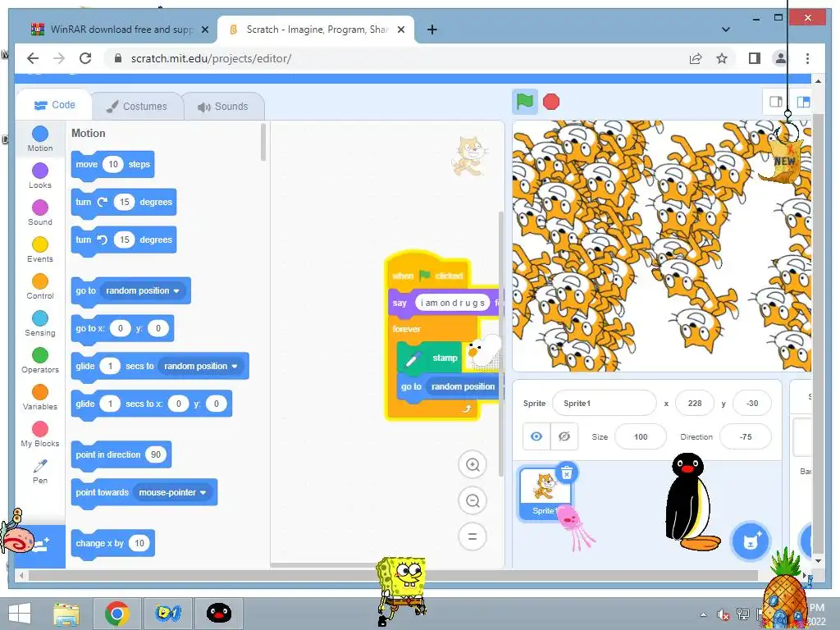Edit the sprite y value -30
This screenshot has width=840, height=630.
752,404
